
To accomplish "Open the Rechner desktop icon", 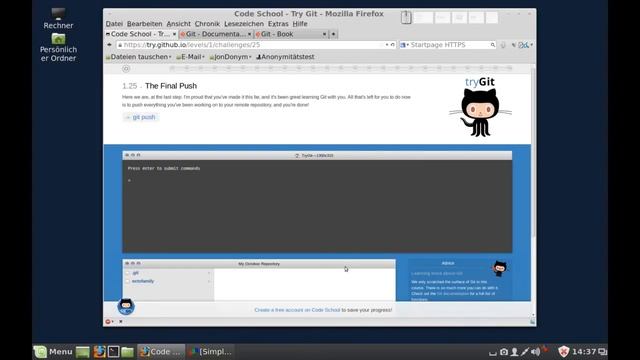I will [x=58, y=18].
